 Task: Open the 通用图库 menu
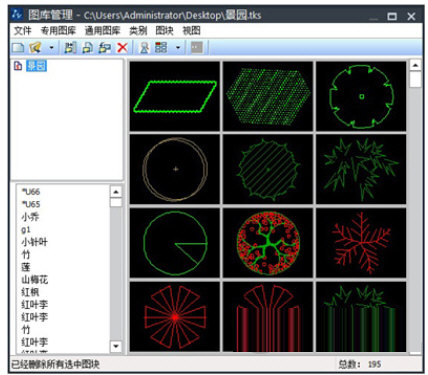[x=102, y=31]
